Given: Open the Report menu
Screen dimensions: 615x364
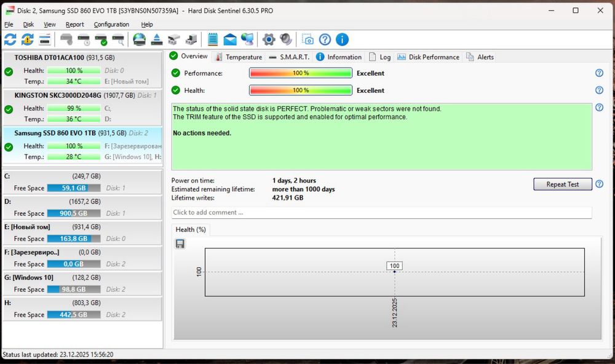Looking at the screenshot, I should click(74, 25).
